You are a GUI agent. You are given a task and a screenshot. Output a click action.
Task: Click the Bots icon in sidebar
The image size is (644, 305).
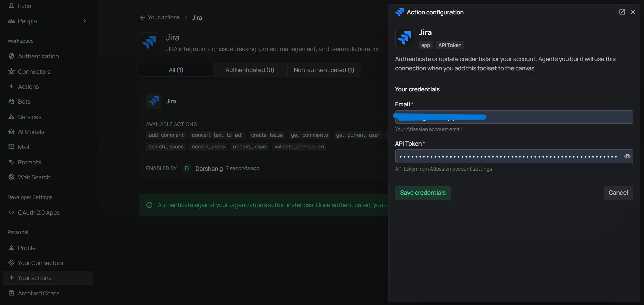coord(11,101)
